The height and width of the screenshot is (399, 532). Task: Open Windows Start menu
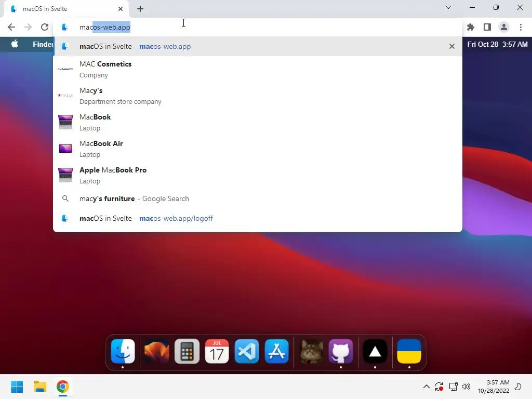(x=17, y=387)
